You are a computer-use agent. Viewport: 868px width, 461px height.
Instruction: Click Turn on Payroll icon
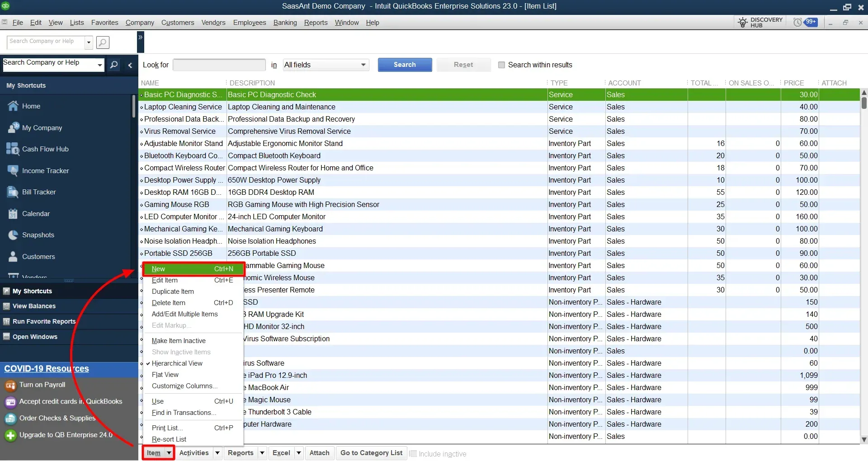pyautogui.click(x=10, y=386)
